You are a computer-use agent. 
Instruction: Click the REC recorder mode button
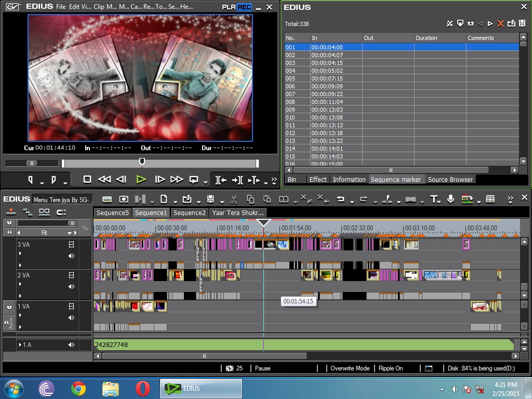coord(244,7)
